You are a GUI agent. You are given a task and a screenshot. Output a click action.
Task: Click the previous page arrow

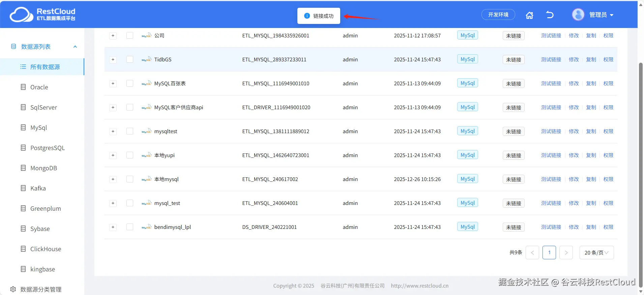[x=532, y=253]
